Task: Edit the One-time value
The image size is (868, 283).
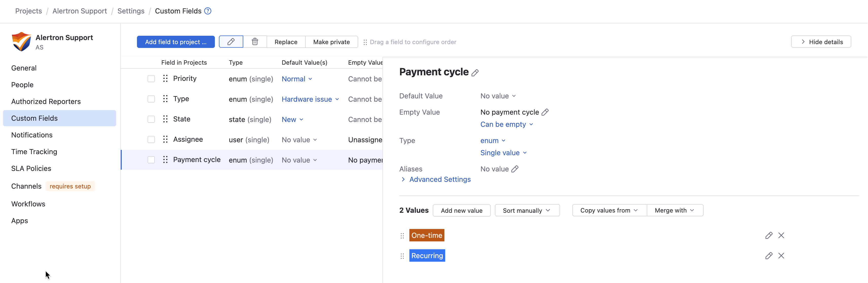Action: click(x=769, y=236)
